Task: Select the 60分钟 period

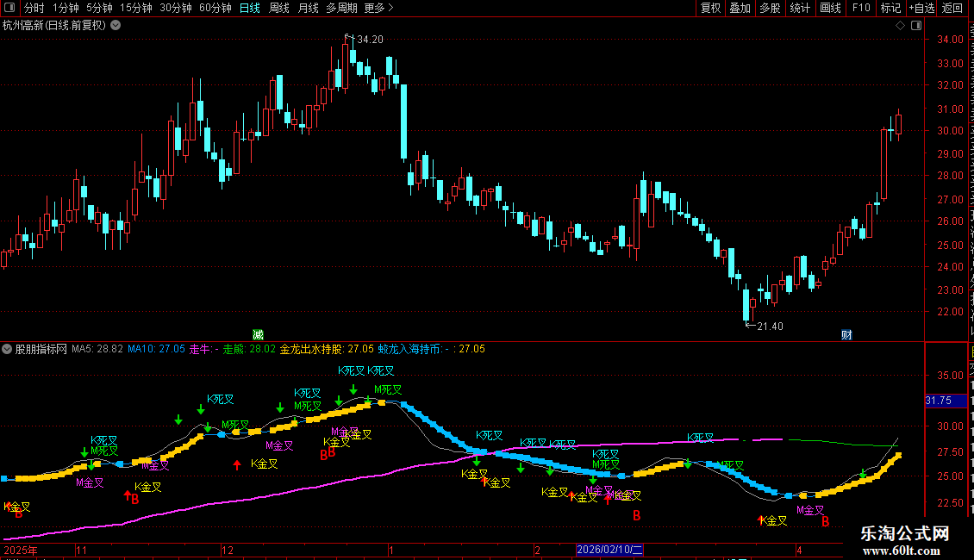Action: (215, 8)
